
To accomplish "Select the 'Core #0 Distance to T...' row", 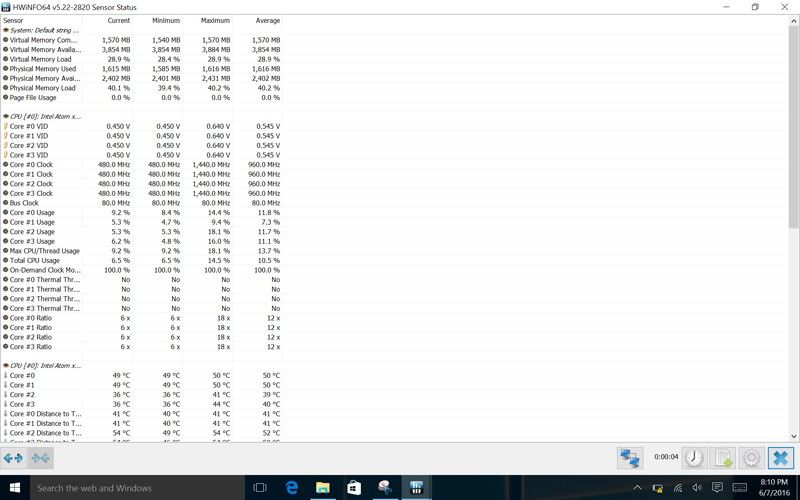I will [141, 414].
